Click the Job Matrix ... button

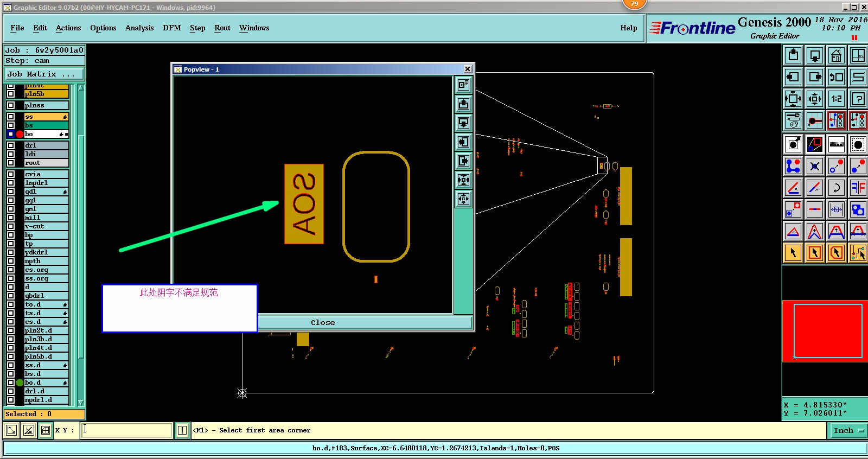click(x=44, y=74)
